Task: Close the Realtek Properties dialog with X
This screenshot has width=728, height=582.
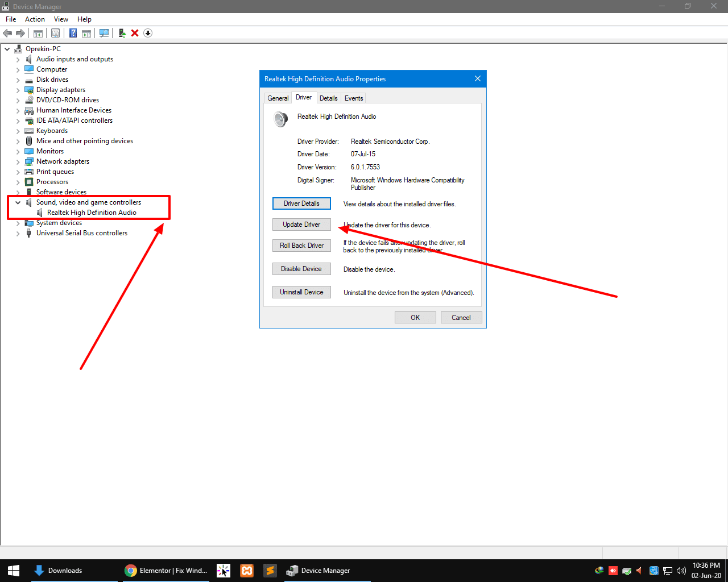Action: click(478, 78)
